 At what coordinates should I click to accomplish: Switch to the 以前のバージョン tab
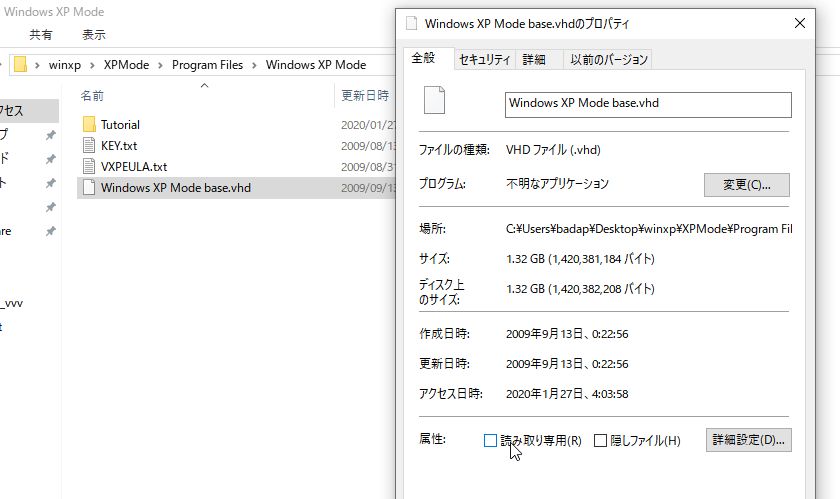(x=609, y=59)
